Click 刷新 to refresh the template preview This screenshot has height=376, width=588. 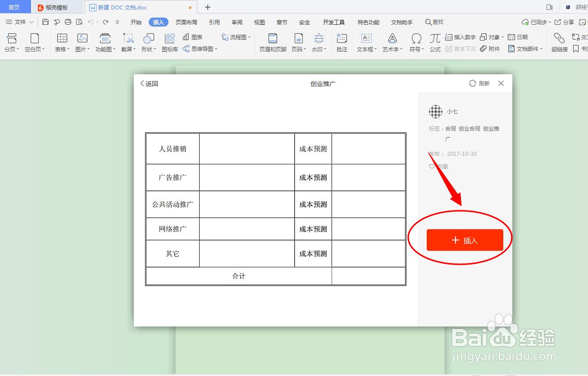click(x=479, y=83)
